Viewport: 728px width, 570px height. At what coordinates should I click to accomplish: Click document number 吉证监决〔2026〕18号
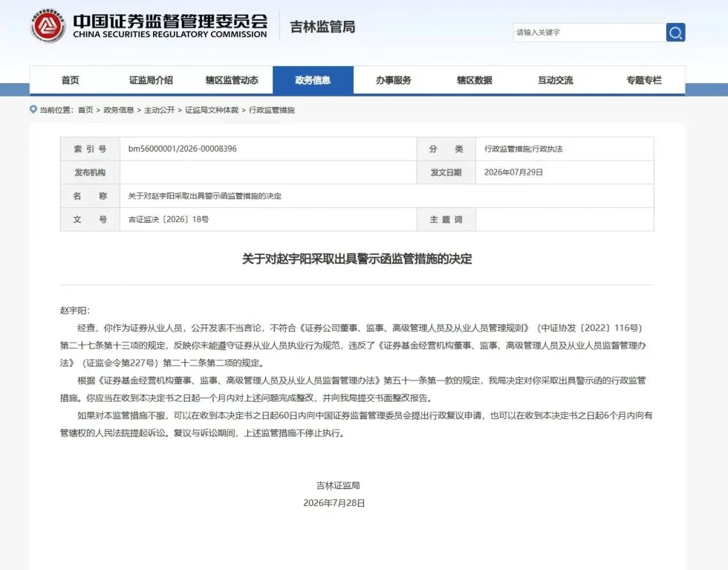169,219
